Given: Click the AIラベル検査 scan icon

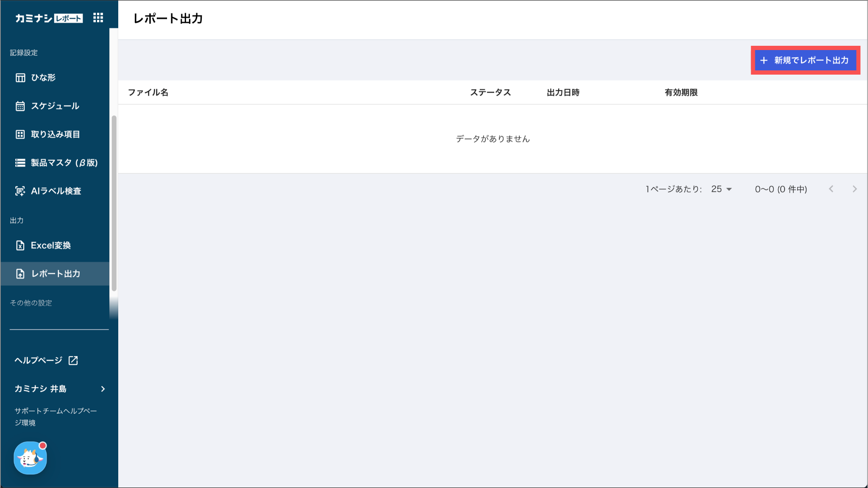Looking at the screenshot, I should coord(20,191).
